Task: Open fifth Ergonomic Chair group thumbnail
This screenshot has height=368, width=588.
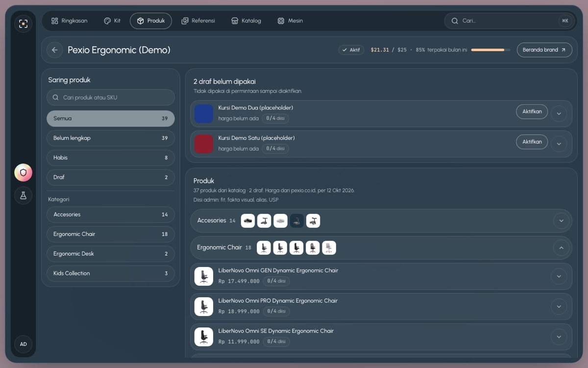Action: point(329,248)
